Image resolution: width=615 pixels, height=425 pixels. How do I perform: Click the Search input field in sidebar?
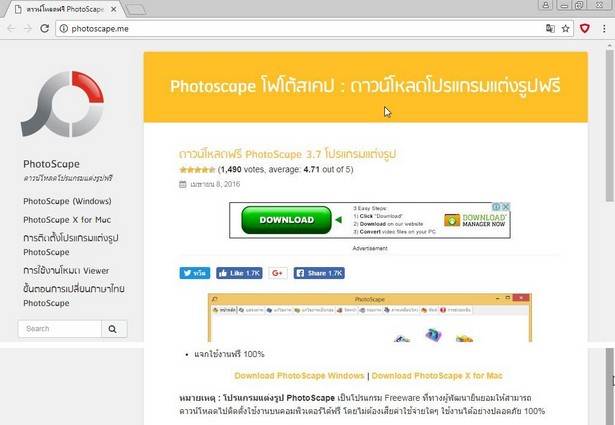pyautogui.click(x=60, y=329)
